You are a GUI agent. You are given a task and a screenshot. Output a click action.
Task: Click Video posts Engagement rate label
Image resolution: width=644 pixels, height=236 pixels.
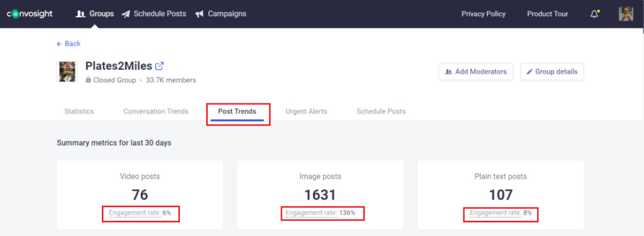point(135,213)
